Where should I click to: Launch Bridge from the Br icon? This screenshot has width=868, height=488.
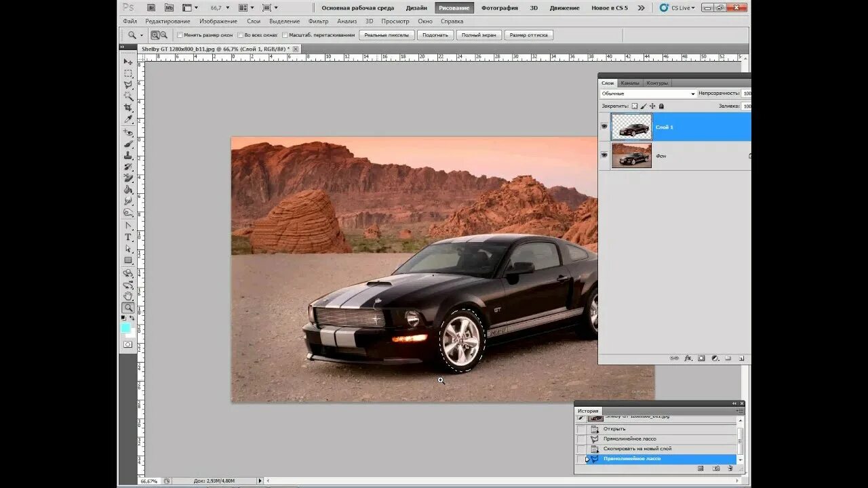click(x=151, y=7)
